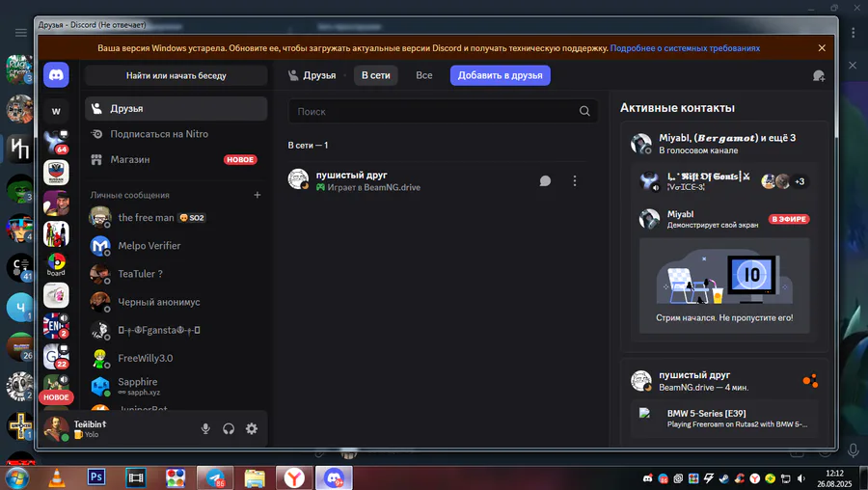This screenshot has height=490, width=868.
Task: Open DM with FreeWilly3.0
Action: (176, 358)
